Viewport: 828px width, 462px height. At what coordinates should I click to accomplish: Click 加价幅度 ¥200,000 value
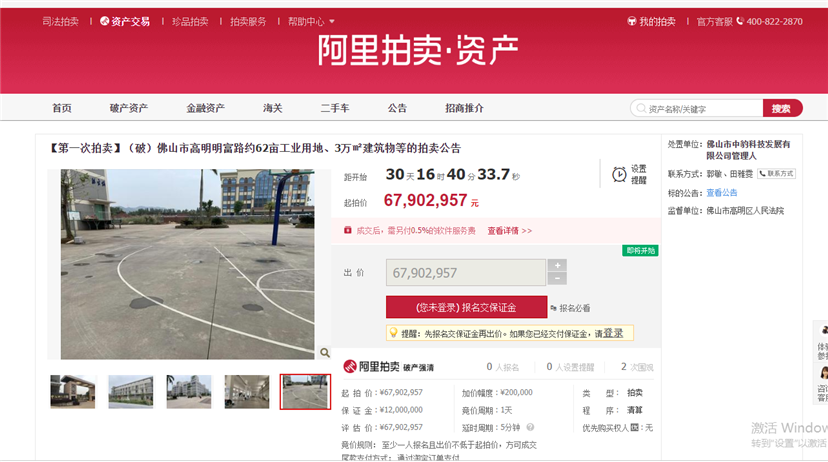[516, 393]
